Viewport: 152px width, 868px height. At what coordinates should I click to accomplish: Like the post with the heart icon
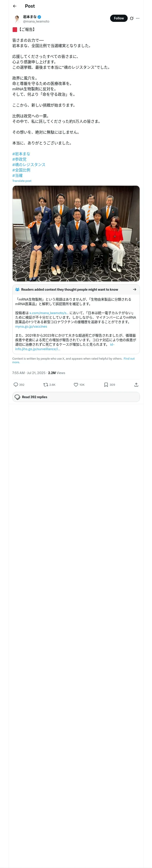pos(76,384)
